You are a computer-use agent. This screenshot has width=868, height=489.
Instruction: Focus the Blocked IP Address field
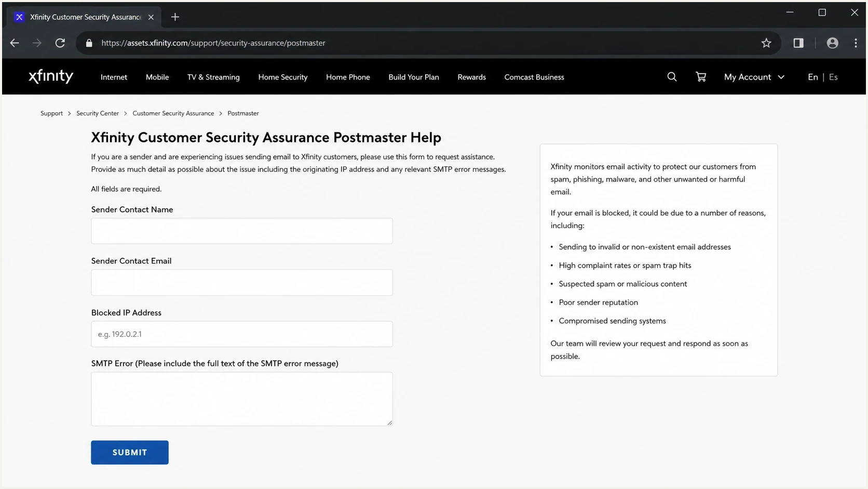pos(242,334)
